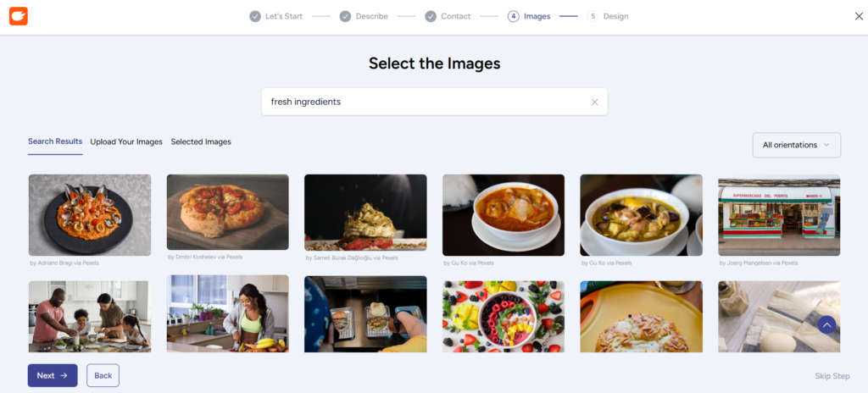Select the seafood paella image by Adriano Bragi
Viewport: 868px width, 393px height.
point(90,215)
